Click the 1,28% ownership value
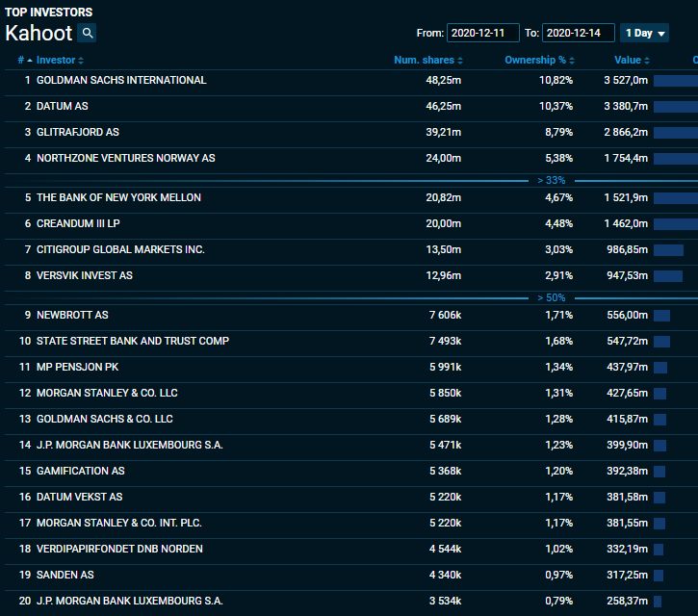 pyautogui.click(x=559, y=419)
